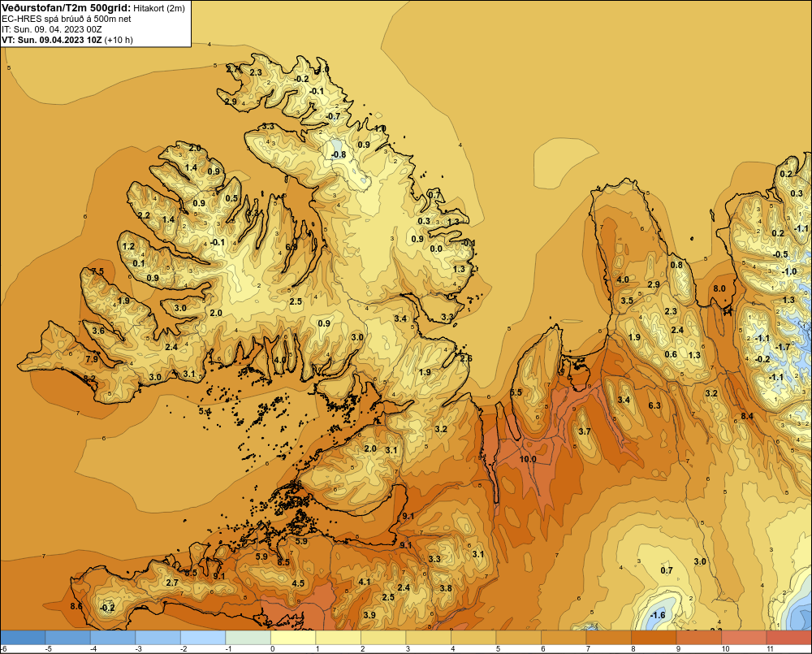
Task: Click the '8.4' temperature value
Action: click(x=747, y=416)
